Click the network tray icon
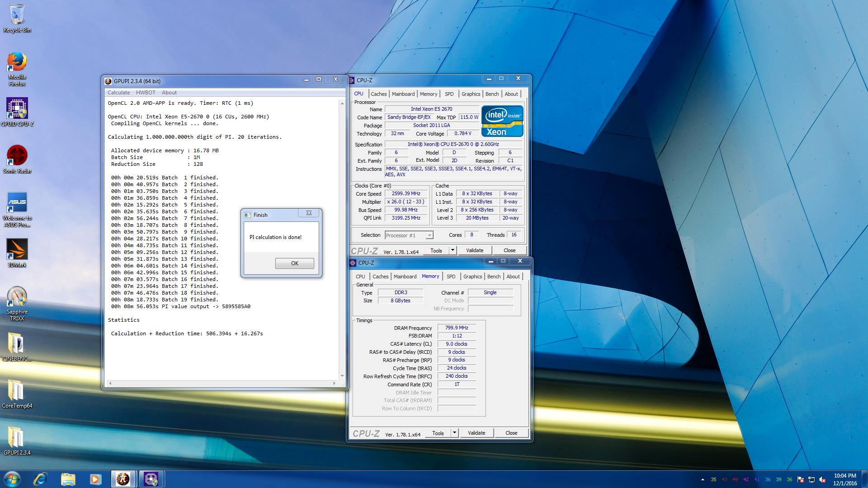 pyautogui.click(x=811, y=479)
